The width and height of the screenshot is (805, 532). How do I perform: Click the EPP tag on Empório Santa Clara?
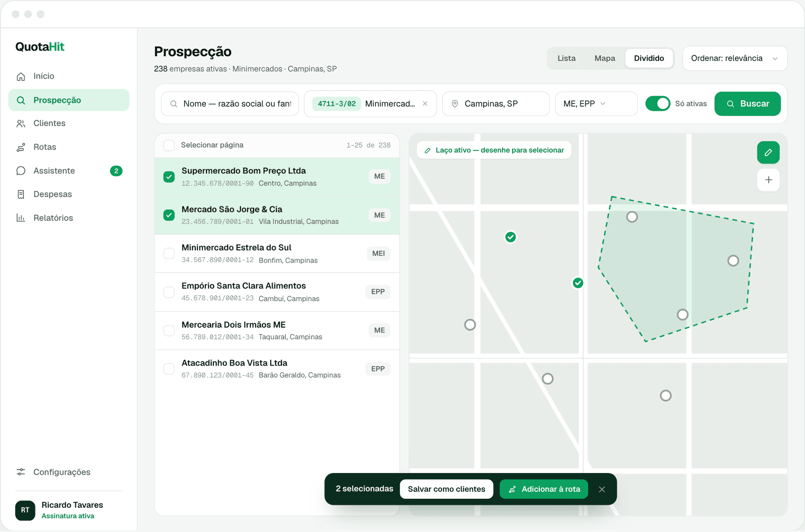(x=378, y=292)
